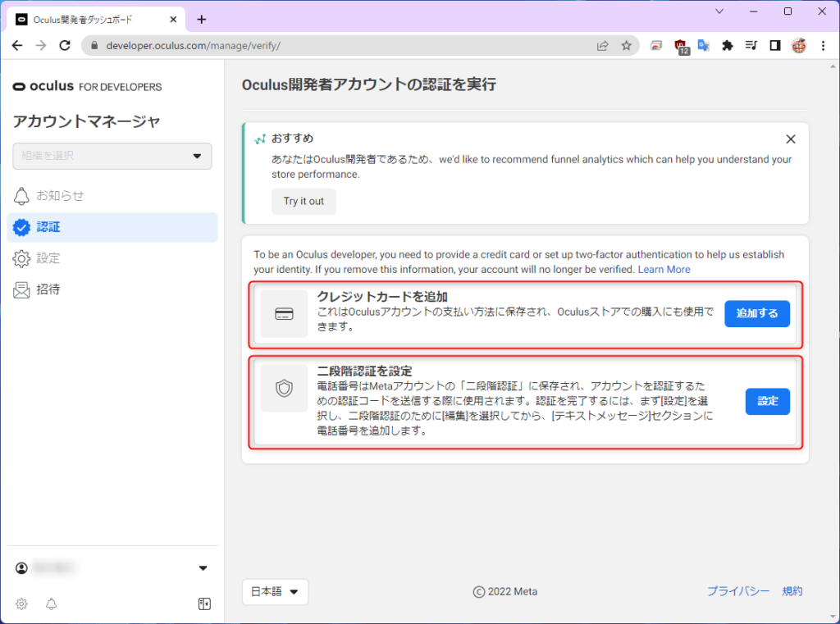Go back with the browser back arrow
The width and height of the screenshot is (840, 624).
point(17,46)
